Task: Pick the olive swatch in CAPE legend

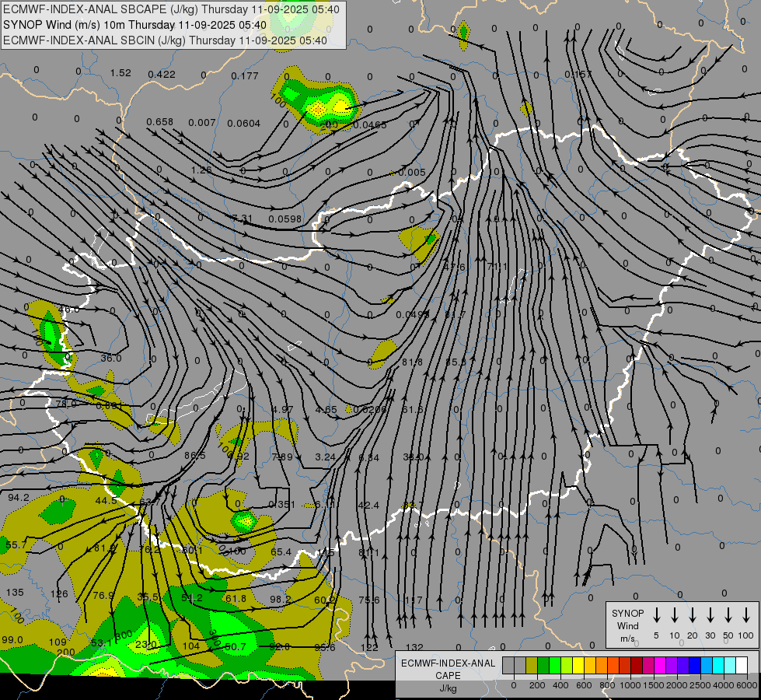Action: point(532,666)
